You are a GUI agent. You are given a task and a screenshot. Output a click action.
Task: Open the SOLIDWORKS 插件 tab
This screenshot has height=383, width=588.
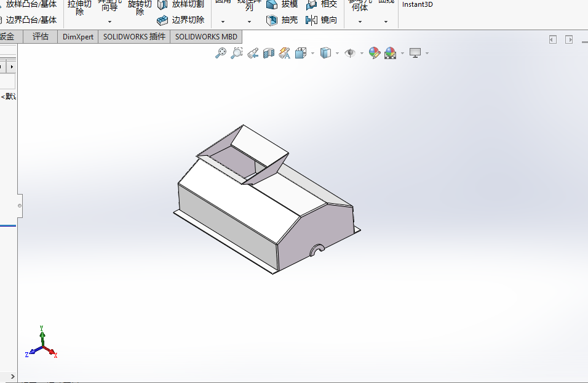(134, 37)
